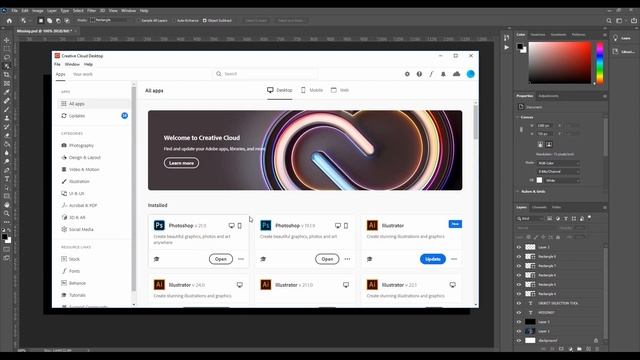The width and height of the screenshot is (640, 360).
Task: Toggle Object Subtract checkbox
Action: point(204,20)
